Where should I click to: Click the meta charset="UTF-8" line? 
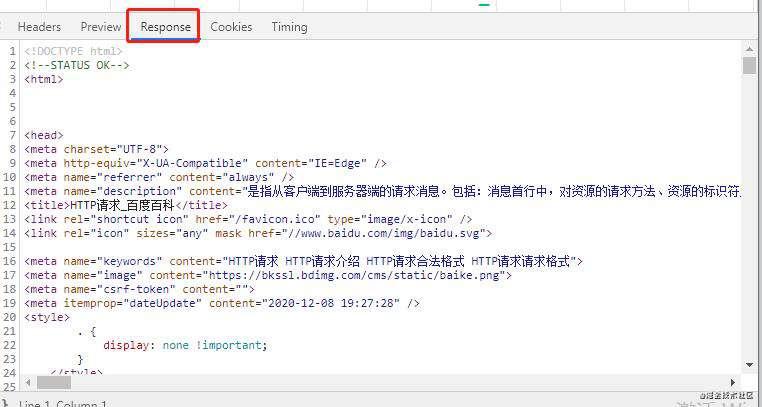96,149
